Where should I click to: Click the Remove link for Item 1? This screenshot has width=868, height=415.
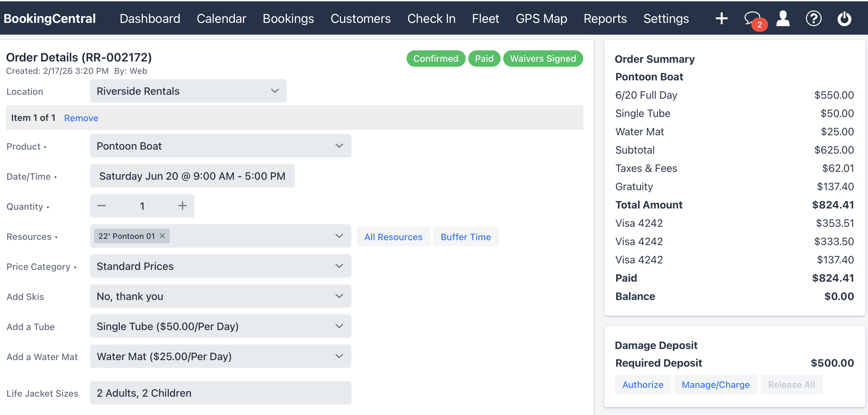tap(81, 118)
